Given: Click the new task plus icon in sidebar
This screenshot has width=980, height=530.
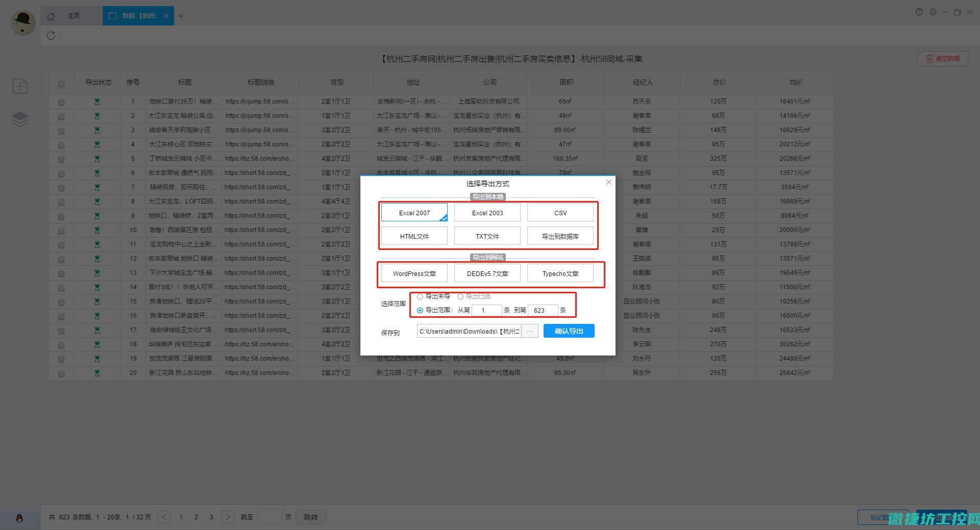Looking at the screenshot, I should [20, 86].
